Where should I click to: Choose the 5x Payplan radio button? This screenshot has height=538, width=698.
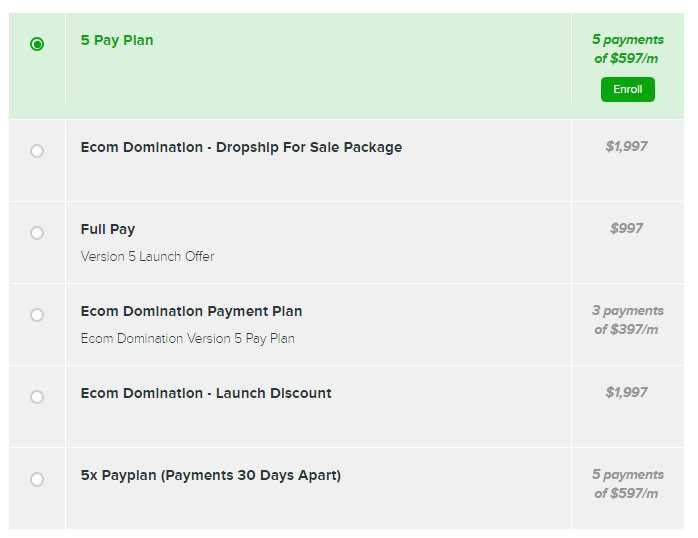(37, 479)
